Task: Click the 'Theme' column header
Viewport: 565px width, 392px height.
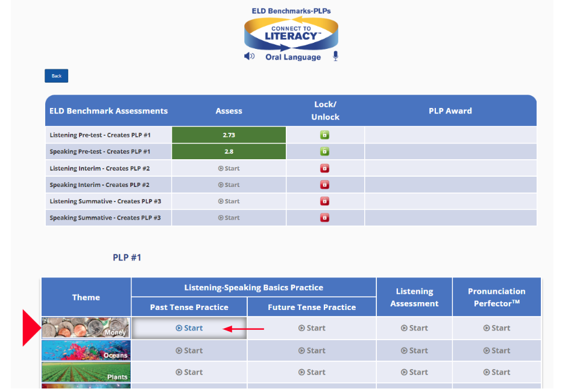Action: point(86,297)
